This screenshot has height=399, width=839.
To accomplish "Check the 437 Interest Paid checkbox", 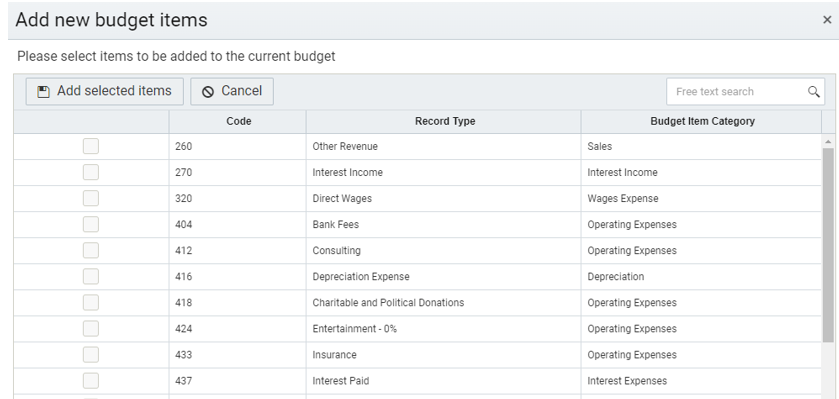I will pyautogui.click(x=90, y=381).
